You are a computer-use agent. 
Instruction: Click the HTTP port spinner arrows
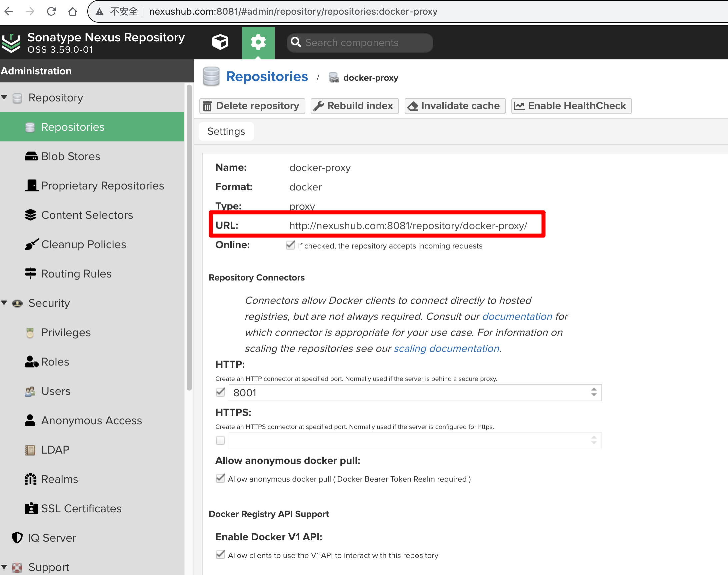594,392
